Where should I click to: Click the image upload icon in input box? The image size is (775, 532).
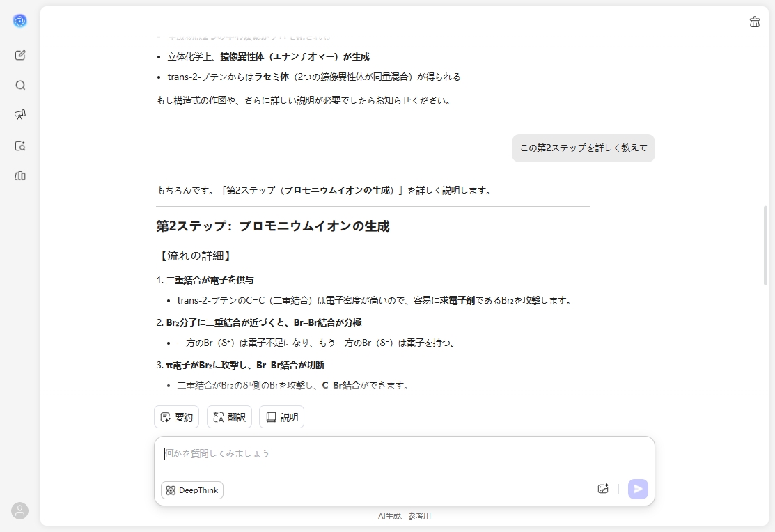pyautogui.click(x=603, y=489)
